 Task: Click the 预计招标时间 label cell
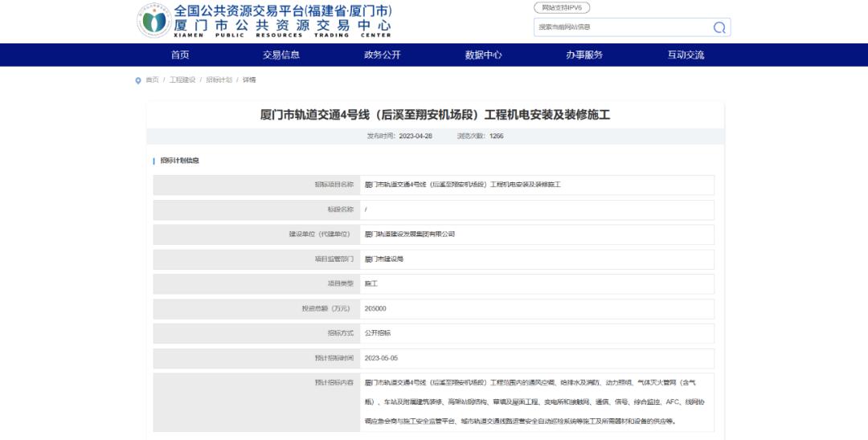click(x=257, y=358)
